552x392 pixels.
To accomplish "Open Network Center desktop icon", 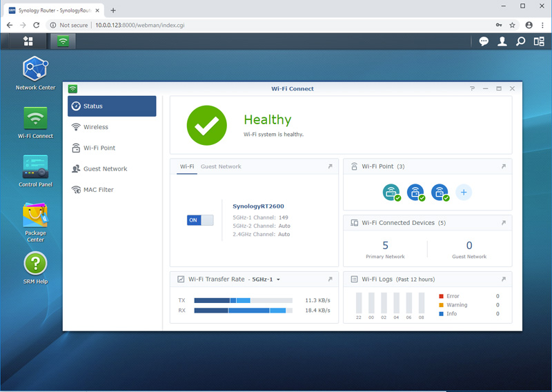I will tap(35, 70).
